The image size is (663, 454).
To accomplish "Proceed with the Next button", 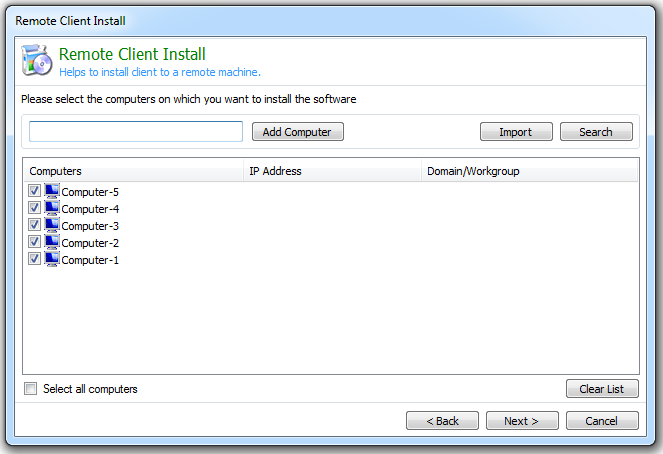I will 522,421.
